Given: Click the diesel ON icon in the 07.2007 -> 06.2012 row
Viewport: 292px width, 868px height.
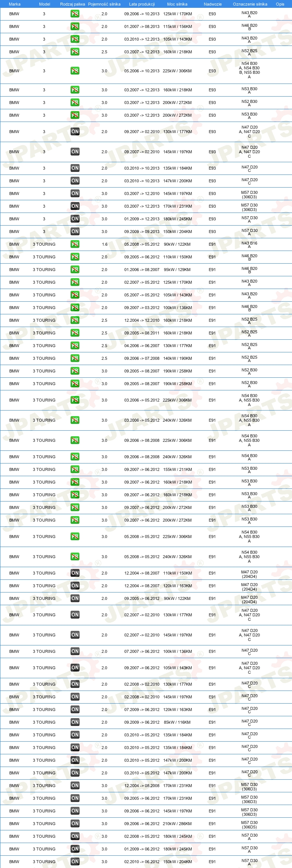Looking at the screenshot, I should tap(75, 651).
